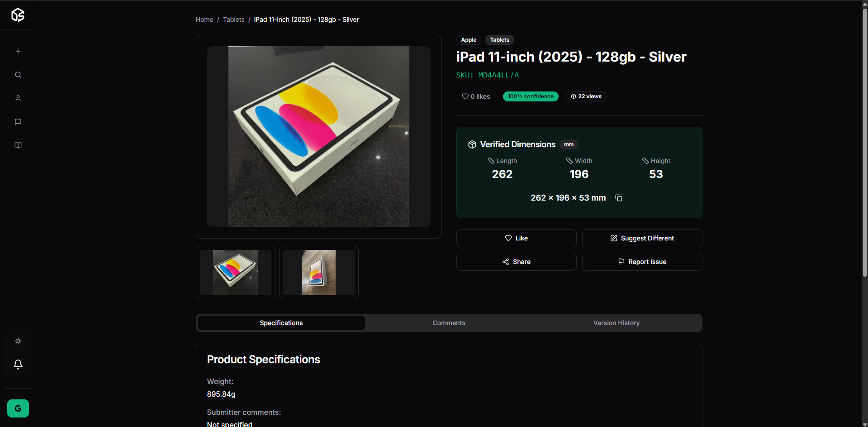Image resolution: width=868 pixels, height=427 pixels.
Task: Click the 262 × 196 × 53 mm text
Action: point(568,198)
